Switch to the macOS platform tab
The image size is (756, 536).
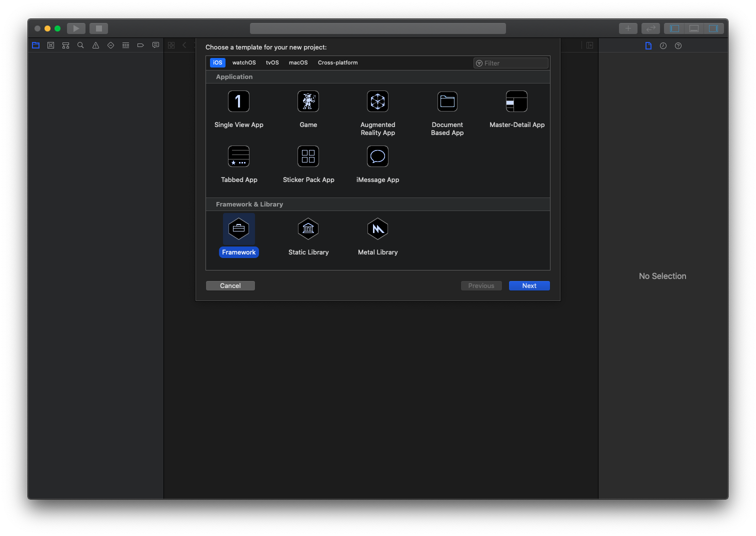click(x=298, y=62)
